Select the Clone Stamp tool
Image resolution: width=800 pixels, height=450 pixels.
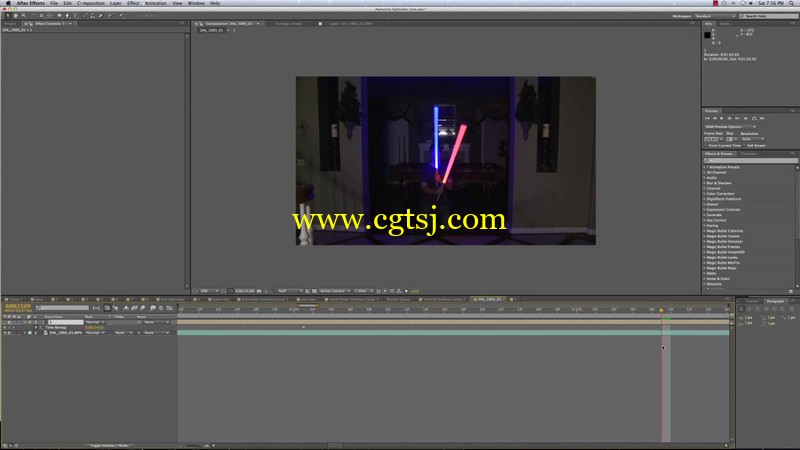[x=93, y=15]
